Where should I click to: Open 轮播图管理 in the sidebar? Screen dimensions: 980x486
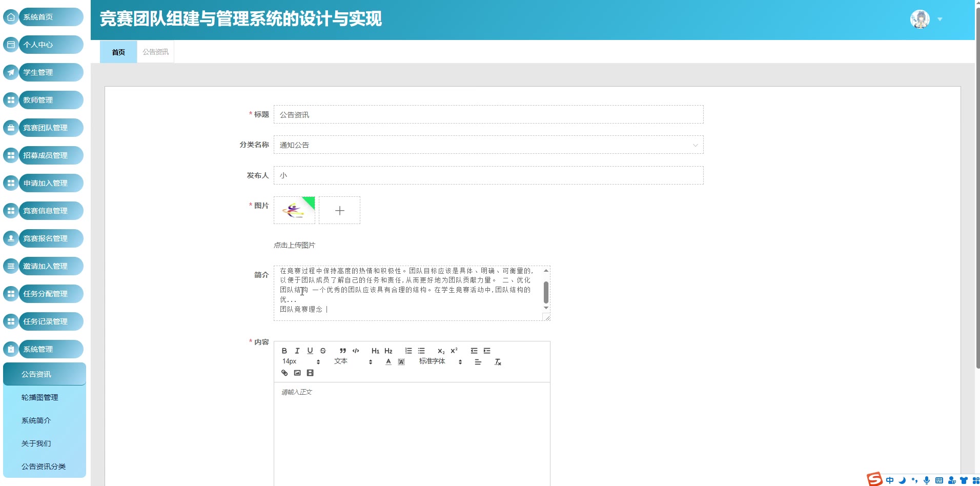[x=40, y=397]
